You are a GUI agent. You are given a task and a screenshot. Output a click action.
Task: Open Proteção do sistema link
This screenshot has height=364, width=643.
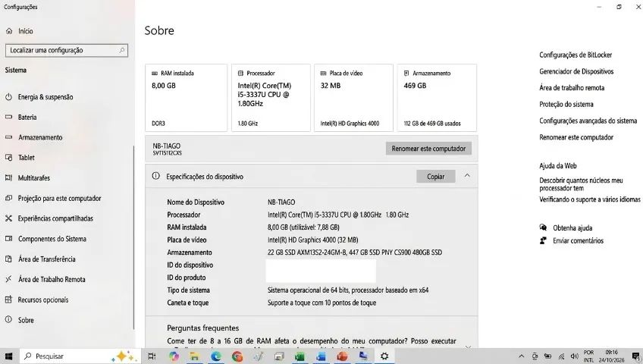coord(566,104)
